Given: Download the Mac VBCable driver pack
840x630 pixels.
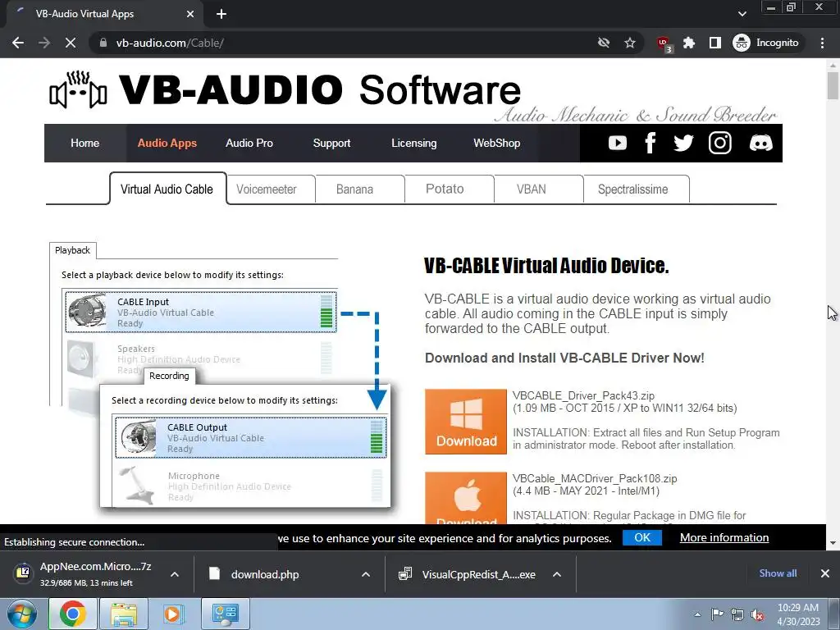Looking at the screenshot, I should 466,498.
